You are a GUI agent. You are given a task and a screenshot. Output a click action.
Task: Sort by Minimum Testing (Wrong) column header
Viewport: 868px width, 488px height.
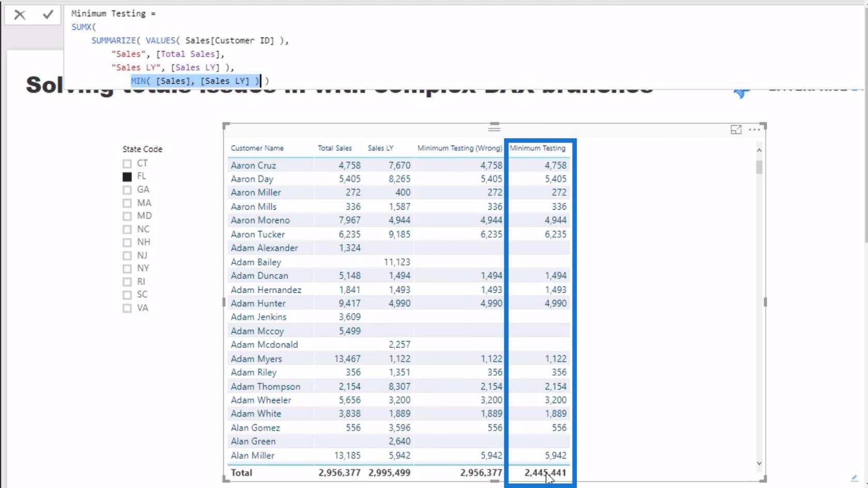point(459,148)
